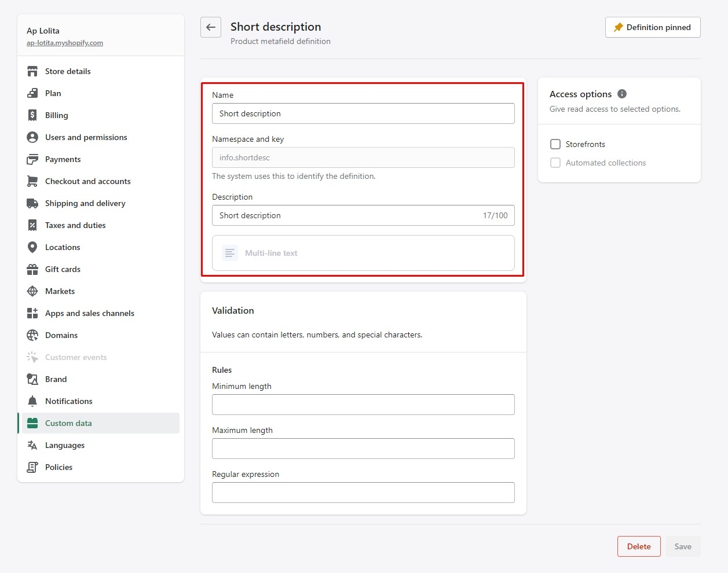Click the Access options info icon
728x573 pixels.
click(622, 94)
